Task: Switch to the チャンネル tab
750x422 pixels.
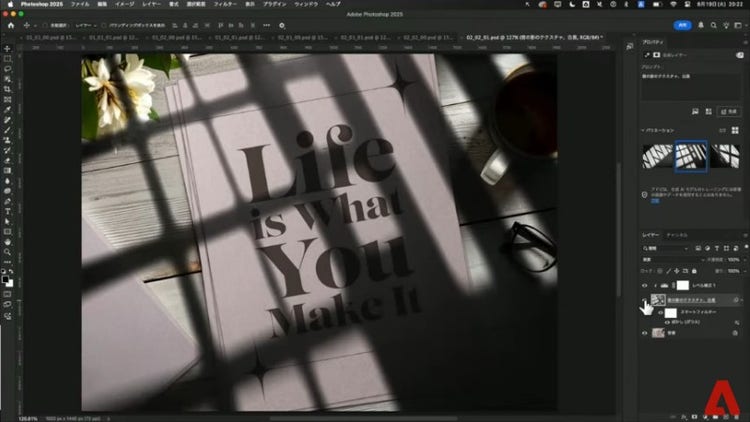Action: (x=677, y=234)
